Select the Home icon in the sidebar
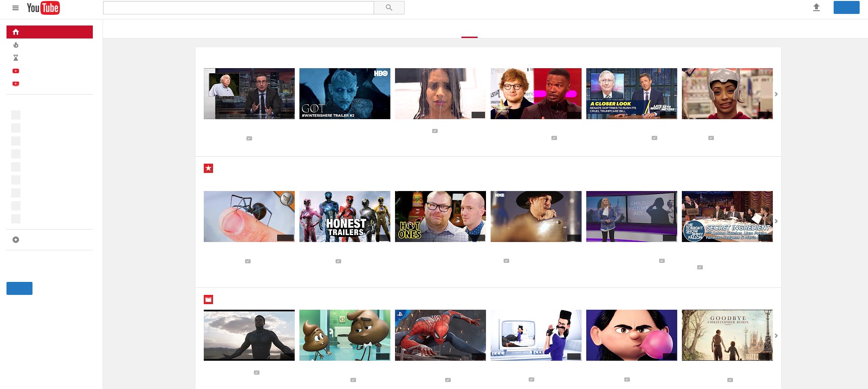This screenshot has width=868, height=389. click(16, 32)
